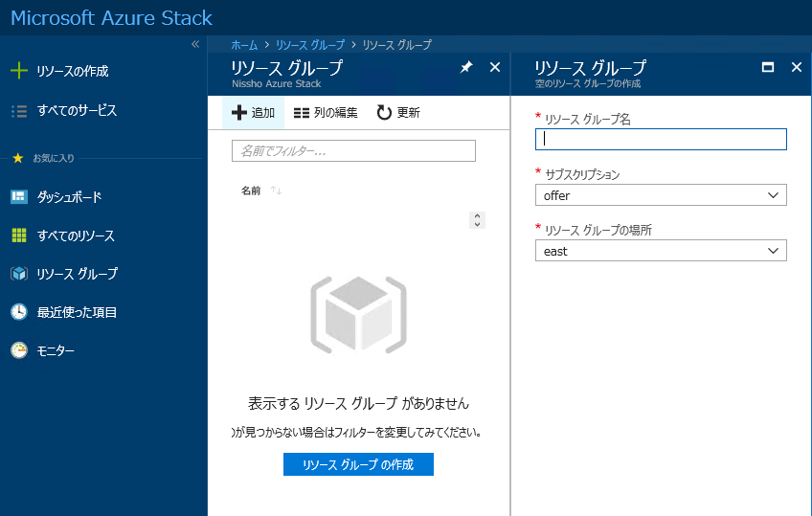Open 最近使った項目 from the sidebar

[77, 312]
